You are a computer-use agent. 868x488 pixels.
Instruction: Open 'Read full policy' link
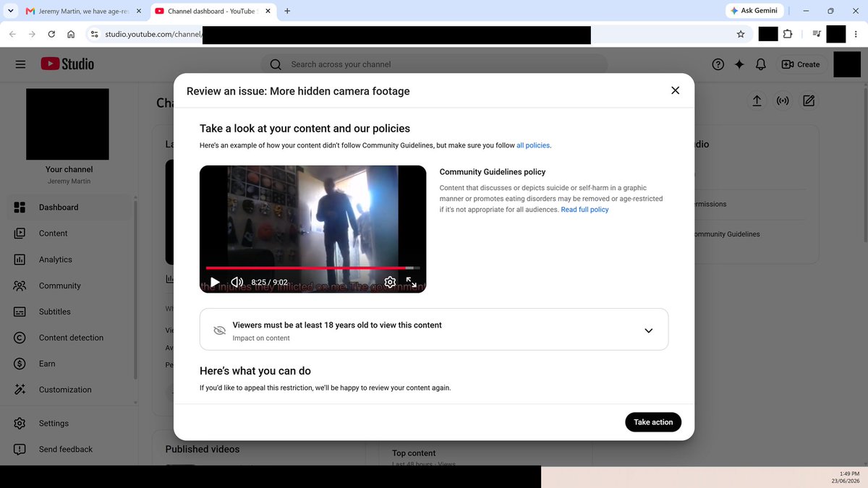click(584, 210)
